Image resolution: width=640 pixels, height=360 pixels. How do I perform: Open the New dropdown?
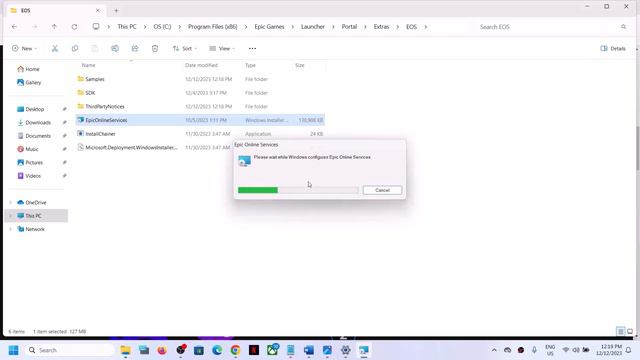pos(24,49)
